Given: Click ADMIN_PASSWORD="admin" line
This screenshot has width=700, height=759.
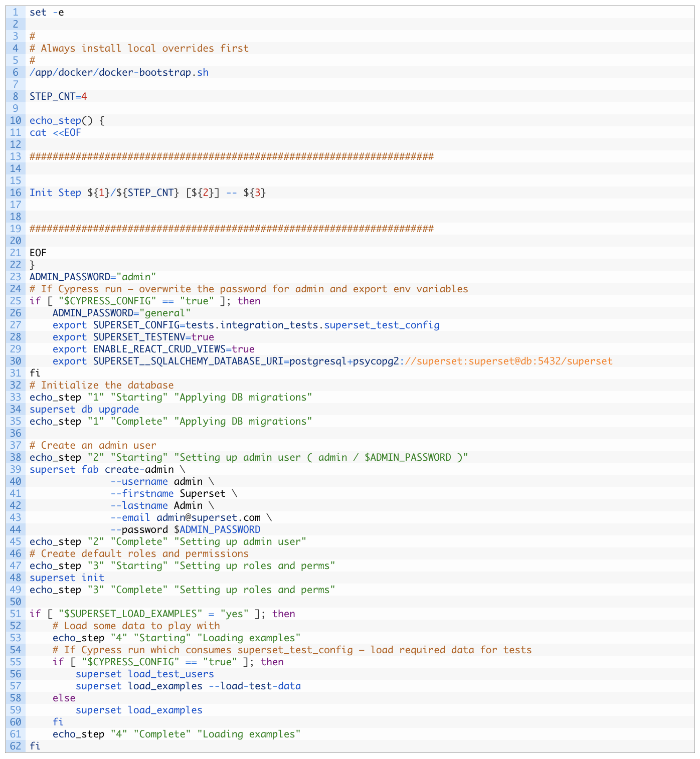Looking at the screenshot, I should tap(93, 277).
